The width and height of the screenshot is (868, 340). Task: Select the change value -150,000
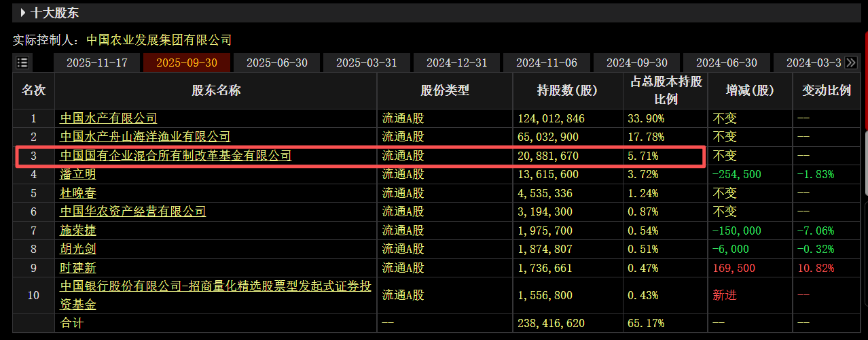click(x=737, y=231)
